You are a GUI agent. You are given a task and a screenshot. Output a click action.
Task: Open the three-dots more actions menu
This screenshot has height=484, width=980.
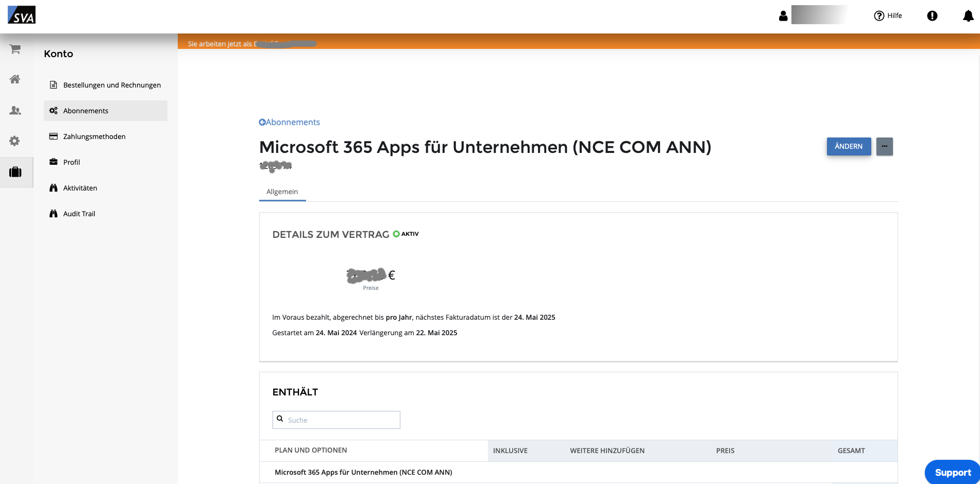tap(884, 146)
